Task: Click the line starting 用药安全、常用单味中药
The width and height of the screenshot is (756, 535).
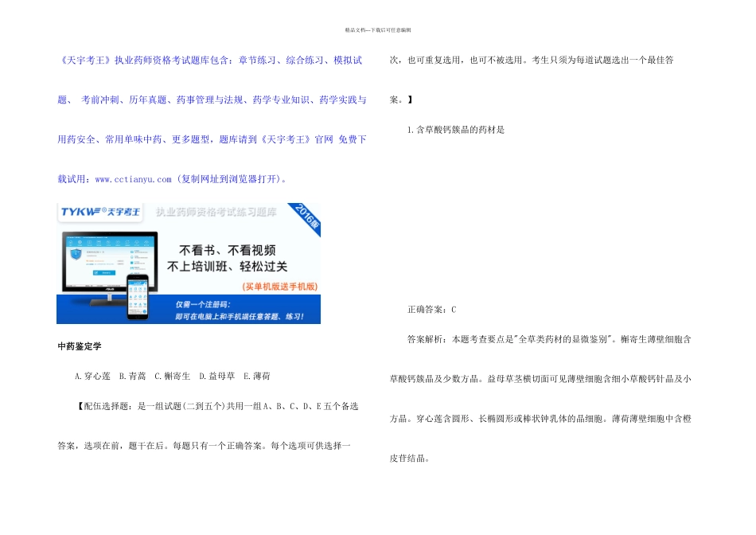Action: pyautogui.click(x=212, y=139)
